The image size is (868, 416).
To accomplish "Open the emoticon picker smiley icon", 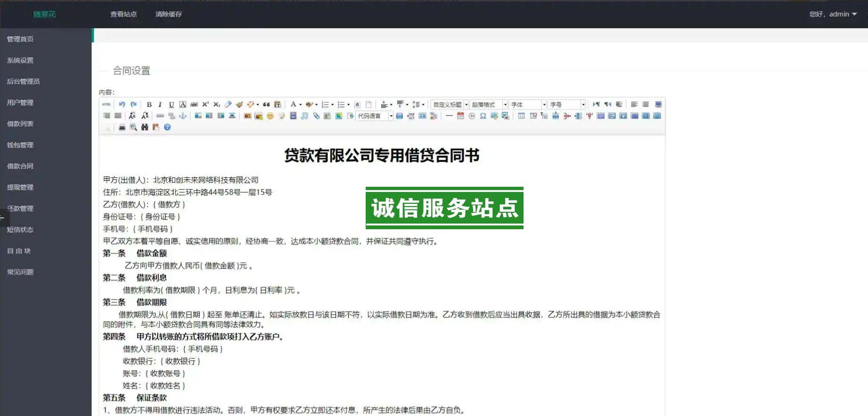I will coord(270,116).
